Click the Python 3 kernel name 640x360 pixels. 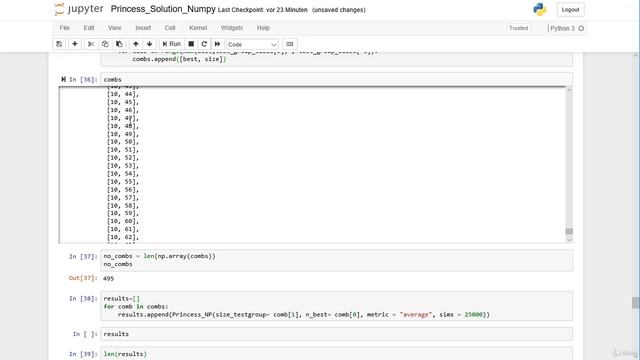pos(562,28)
